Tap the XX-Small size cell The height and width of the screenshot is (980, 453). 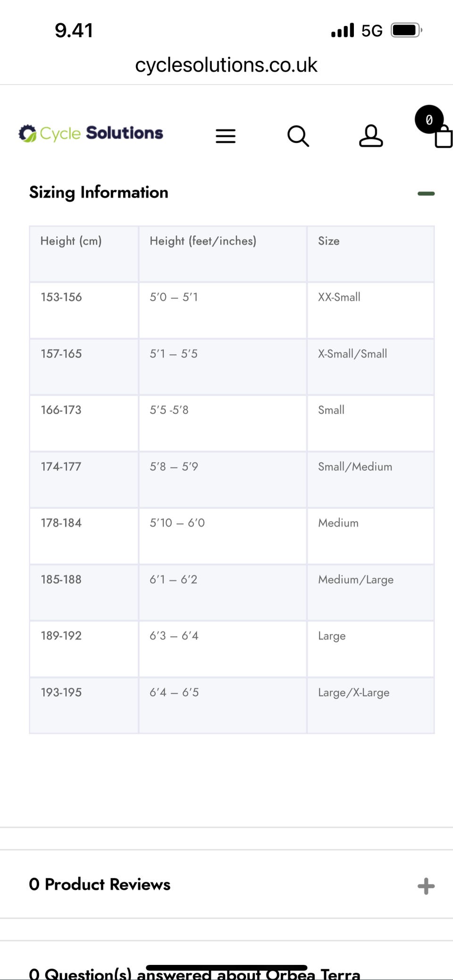coord(339,297)
